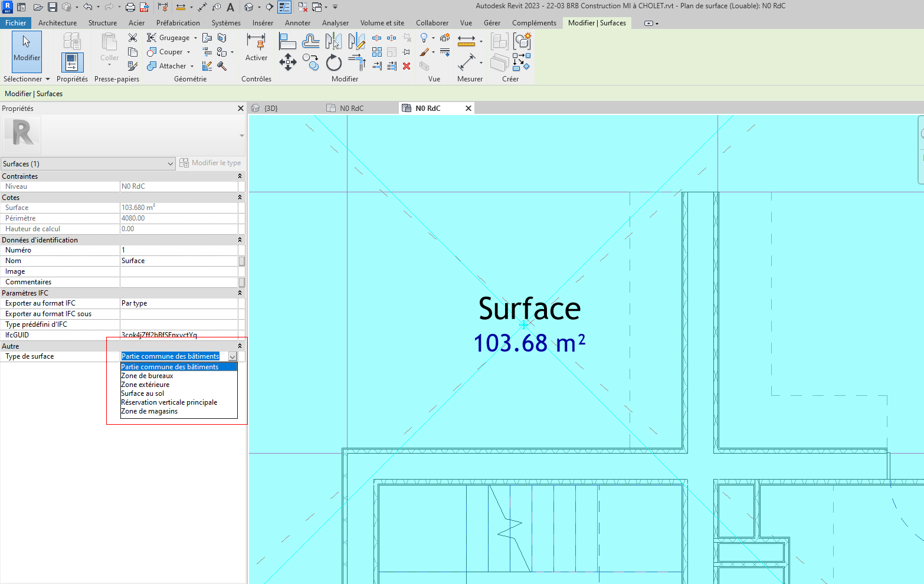This screenshot has height=584, width=924.
Task: Switch to the {3D} view tab
Action: click(271, 109)
